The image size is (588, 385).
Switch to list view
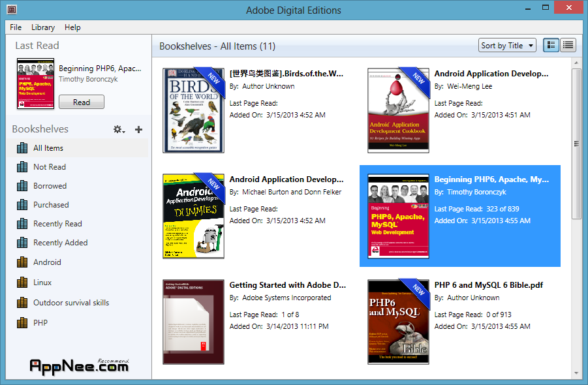point(568,46)
